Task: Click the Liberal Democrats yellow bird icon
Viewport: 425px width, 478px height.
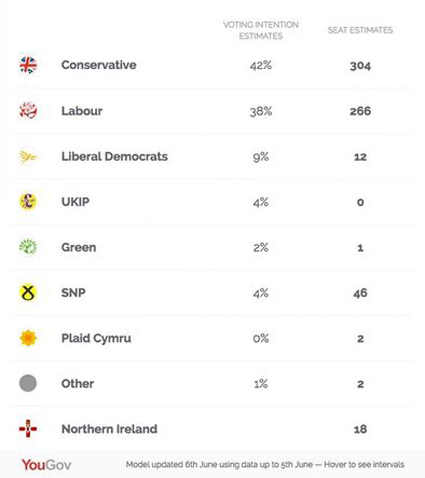Action: [28, 156]
